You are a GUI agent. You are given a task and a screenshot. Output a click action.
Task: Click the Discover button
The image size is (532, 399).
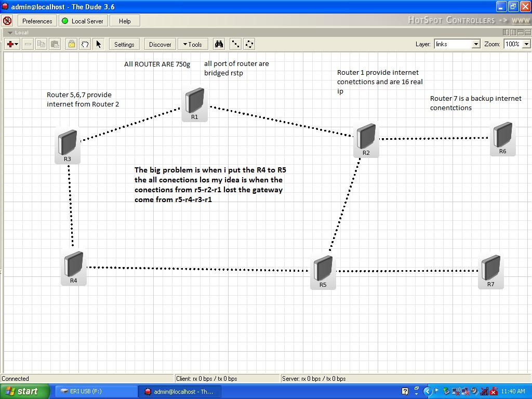[160, 45]
